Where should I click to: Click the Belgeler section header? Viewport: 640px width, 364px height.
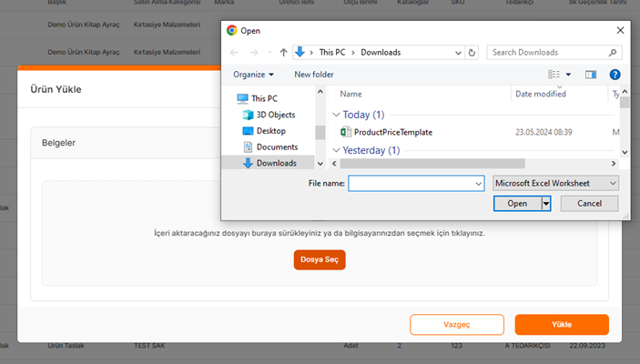[58, 143]
